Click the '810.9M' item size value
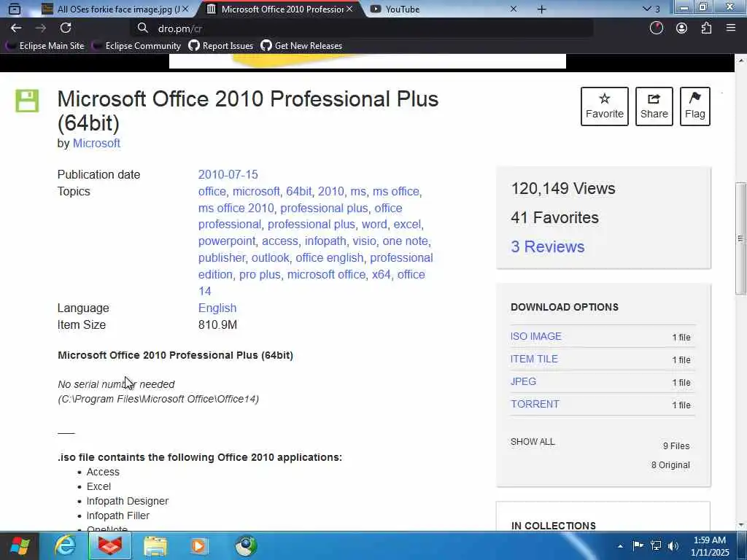The width and height of the screenshot is (747, 560). pyautogui.click(x=217, y=324)
